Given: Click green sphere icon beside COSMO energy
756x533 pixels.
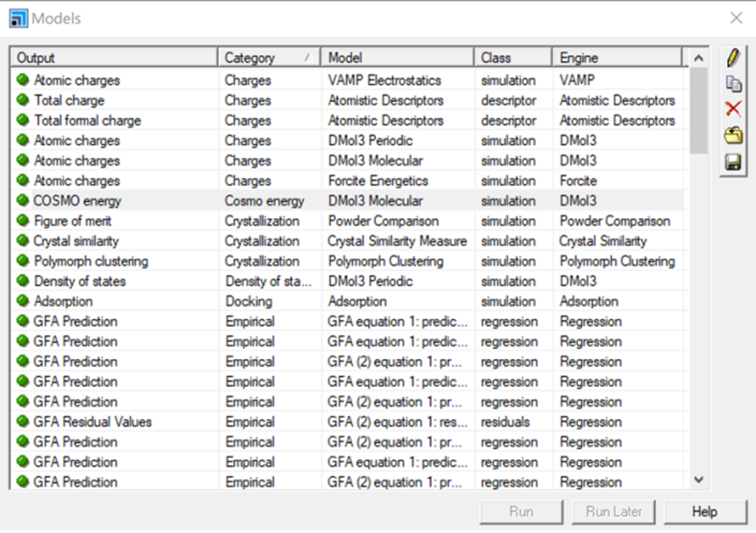Looking at the screenshot, I should tap(23, 201).
